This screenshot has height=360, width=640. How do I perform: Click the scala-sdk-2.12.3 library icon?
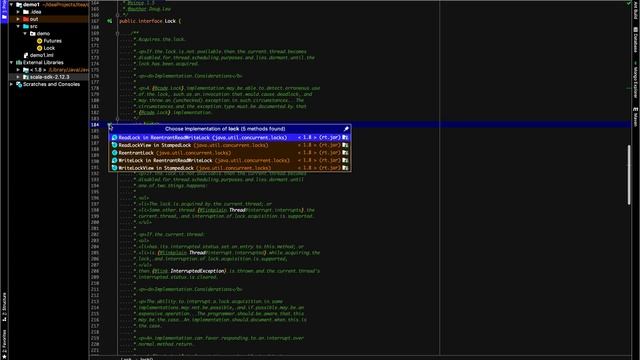(x=26, y=77)
